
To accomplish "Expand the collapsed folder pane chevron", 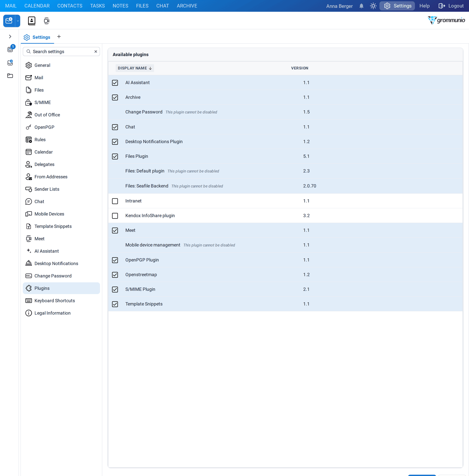I will tap(10, 37).
